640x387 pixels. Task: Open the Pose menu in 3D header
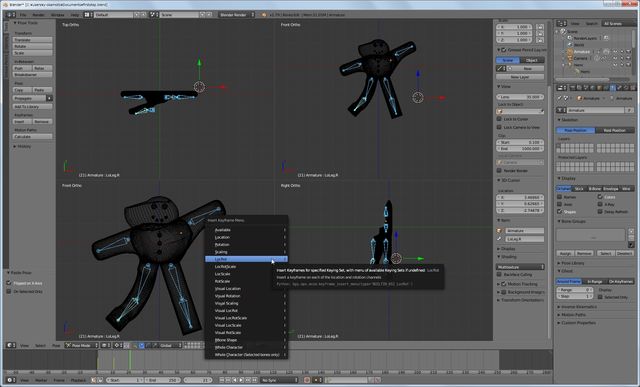point(56,345)
